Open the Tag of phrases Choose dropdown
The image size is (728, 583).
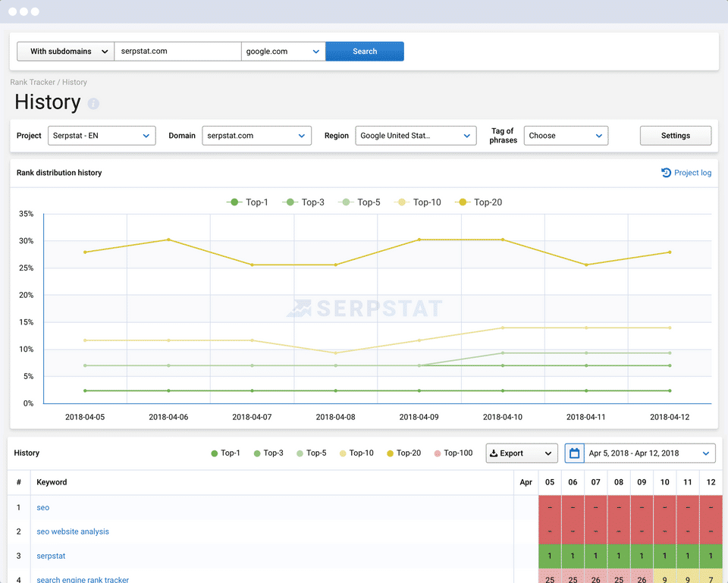click(x=566, y=136)
